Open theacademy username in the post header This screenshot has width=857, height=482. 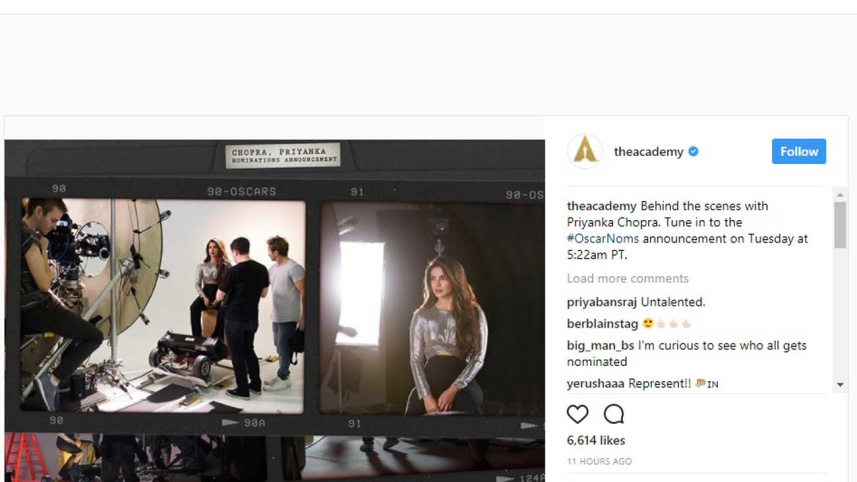[648, 152]
